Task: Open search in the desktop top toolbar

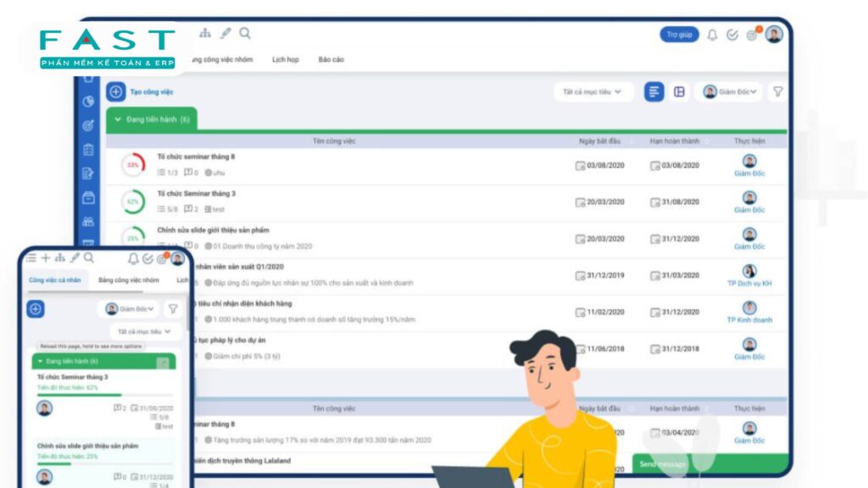Action: click(x=245, y=33)
